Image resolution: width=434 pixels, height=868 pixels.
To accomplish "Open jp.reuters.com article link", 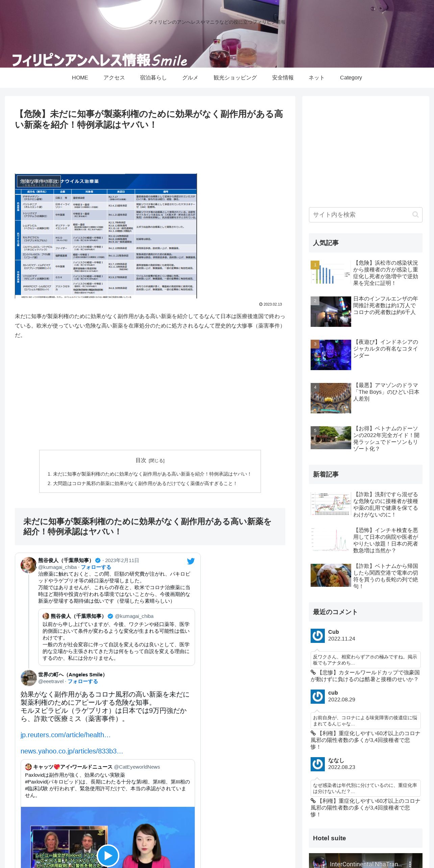I will click(x=66, y=735).
